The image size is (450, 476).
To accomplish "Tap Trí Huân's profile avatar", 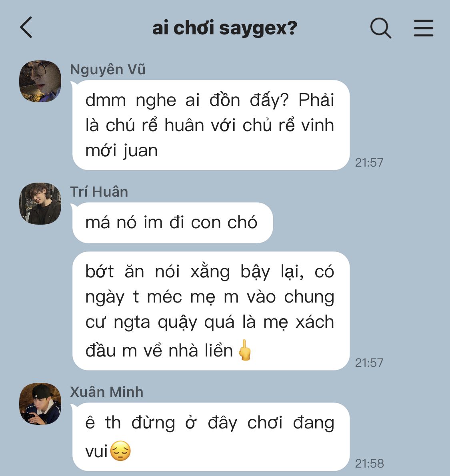I will [40, 203].
